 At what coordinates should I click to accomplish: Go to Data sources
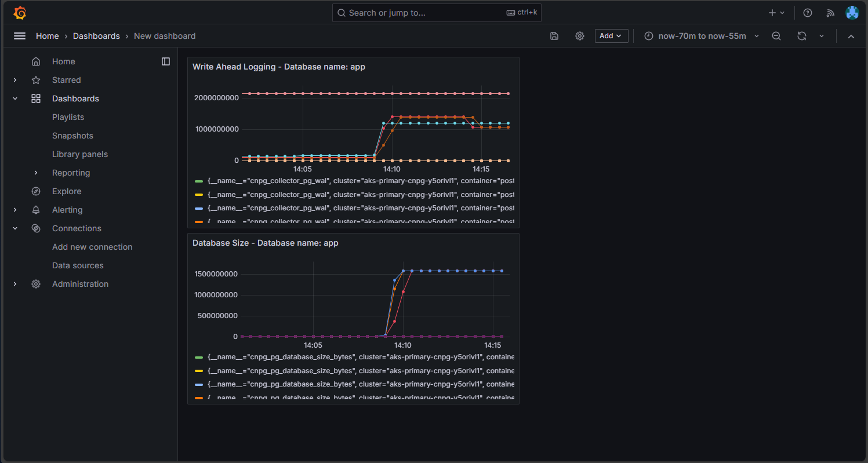[x=78, y=265]
